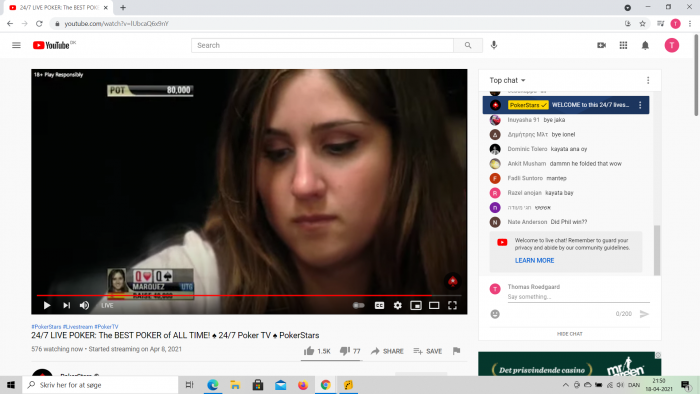This screenshot has height=394, width=700.
Task: Click the PokerStars watermark in video
Action: (x=452, y=281)
